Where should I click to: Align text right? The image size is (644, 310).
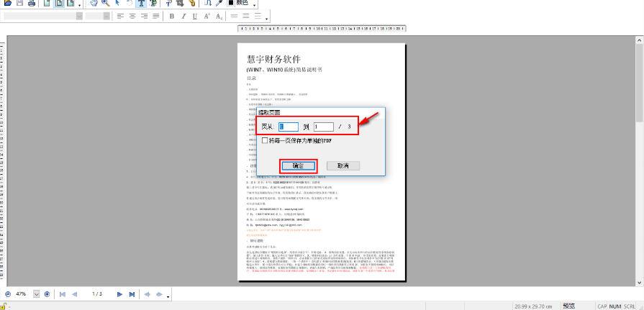click(144, 17)
